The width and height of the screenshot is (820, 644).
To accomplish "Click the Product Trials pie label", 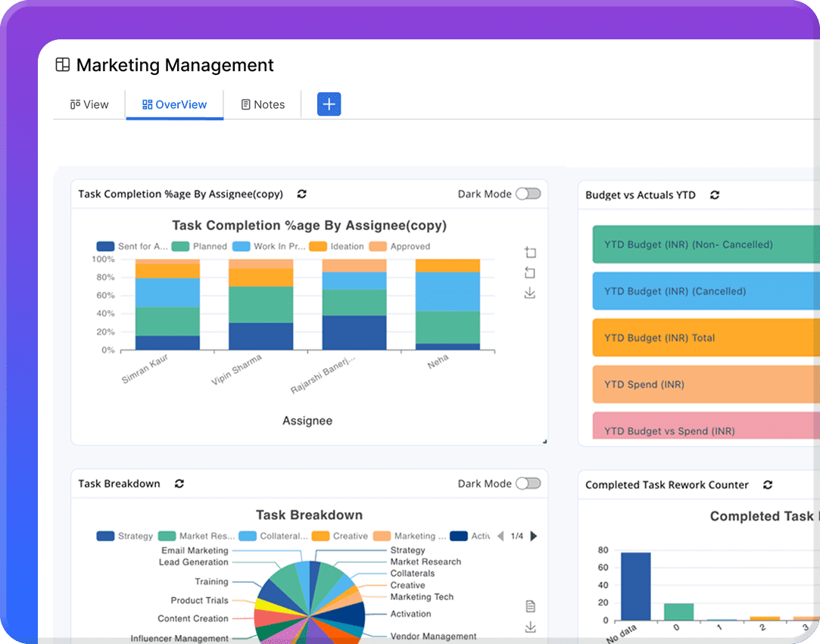I will point(199,600).
